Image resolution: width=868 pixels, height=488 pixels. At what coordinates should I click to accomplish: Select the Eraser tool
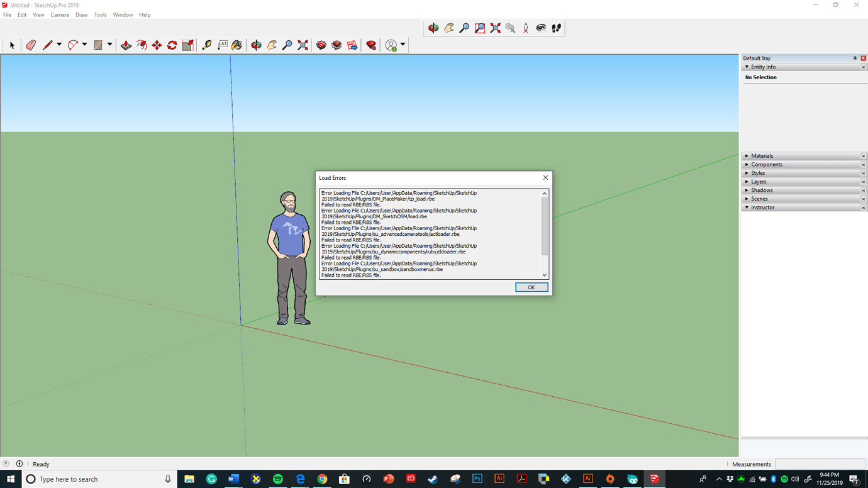pos(31,45)
